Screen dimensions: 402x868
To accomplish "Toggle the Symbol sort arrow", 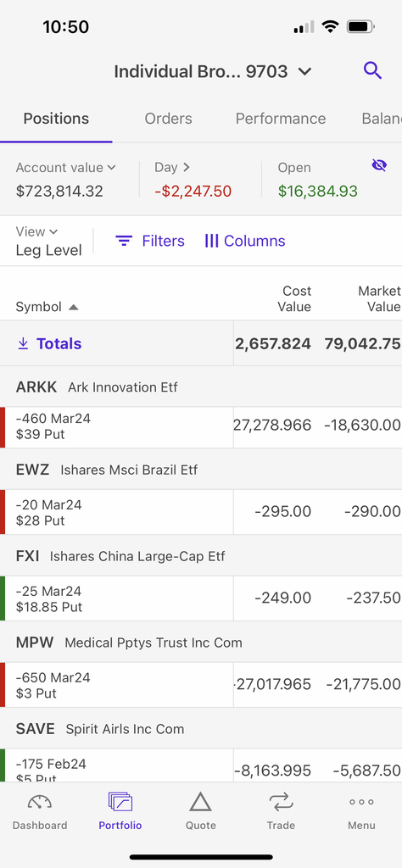I will pyautogui.click(x=73, y=307).
